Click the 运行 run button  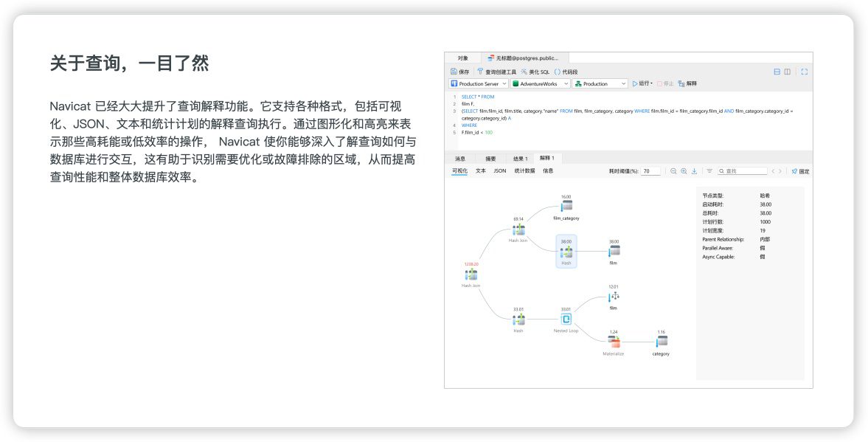pyautogui.click(x=642, y=84)
